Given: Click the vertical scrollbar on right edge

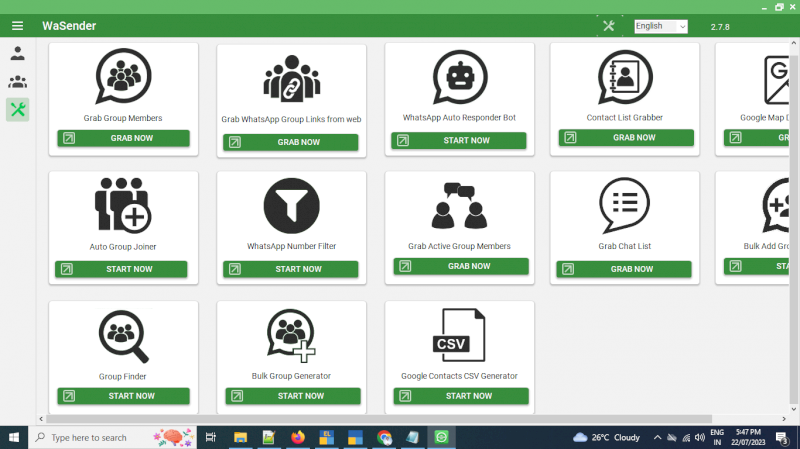Looking at the screenshot, I should (794, 150).
